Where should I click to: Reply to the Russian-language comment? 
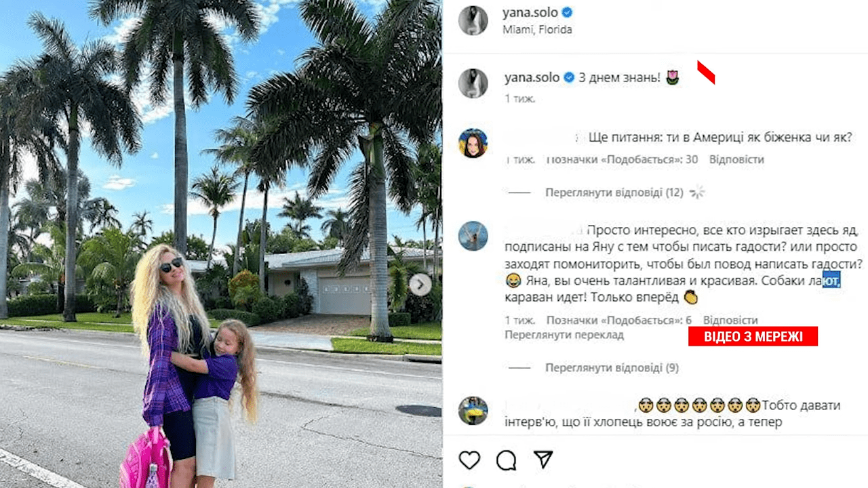coord(730,320)
